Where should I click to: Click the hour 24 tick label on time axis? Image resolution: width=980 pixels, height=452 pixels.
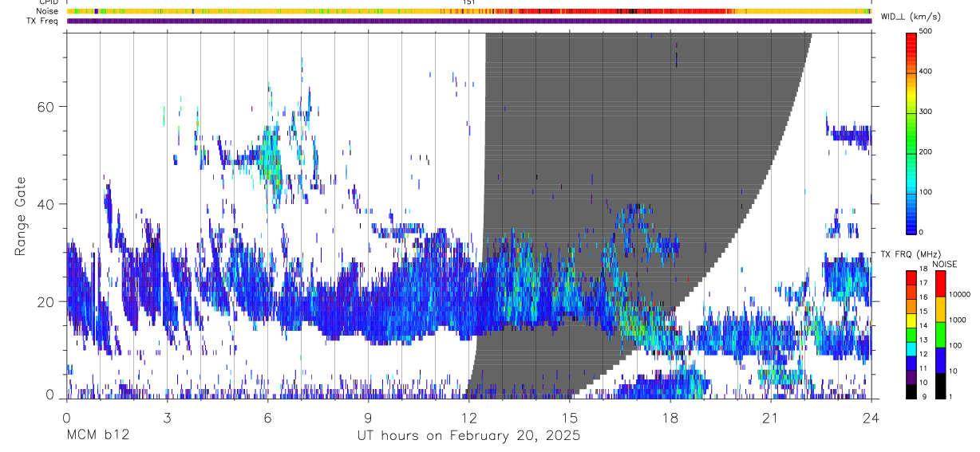tap(871, 418)
